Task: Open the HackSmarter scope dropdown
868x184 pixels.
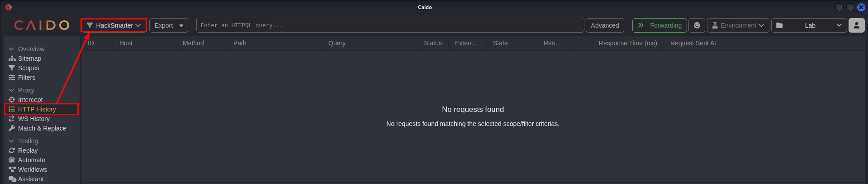Action: [x=114, y=25]
